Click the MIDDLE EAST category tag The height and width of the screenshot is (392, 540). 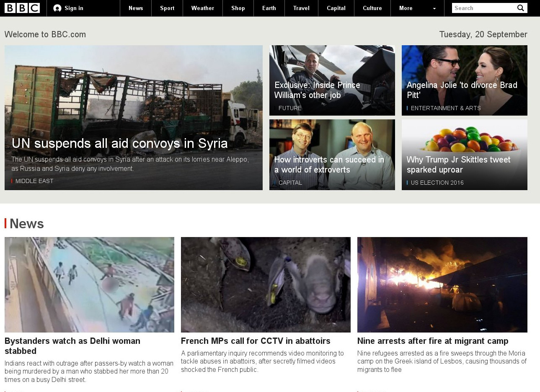[34, 181]
